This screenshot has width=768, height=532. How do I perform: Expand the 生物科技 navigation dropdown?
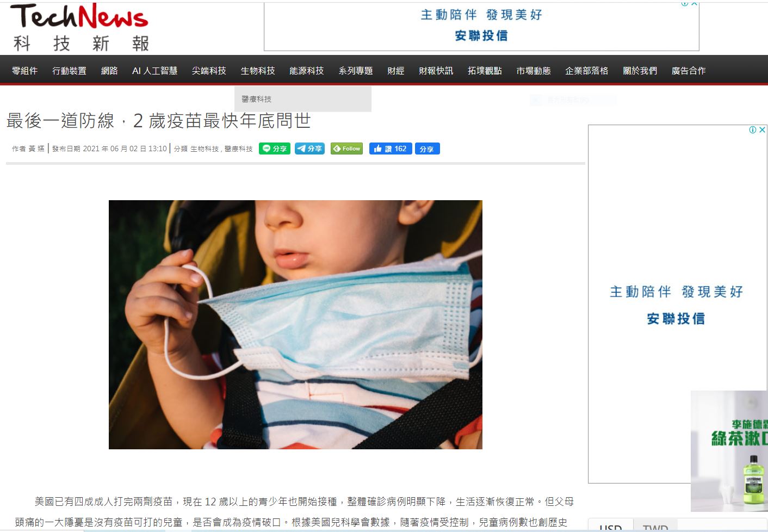(258, 71)
